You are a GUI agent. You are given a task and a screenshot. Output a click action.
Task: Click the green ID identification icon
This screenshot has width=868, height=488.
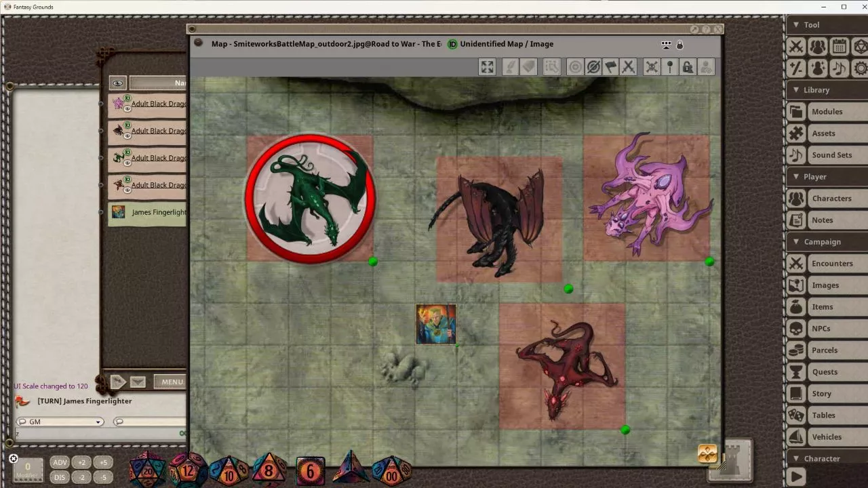click(x=452, y=44)
